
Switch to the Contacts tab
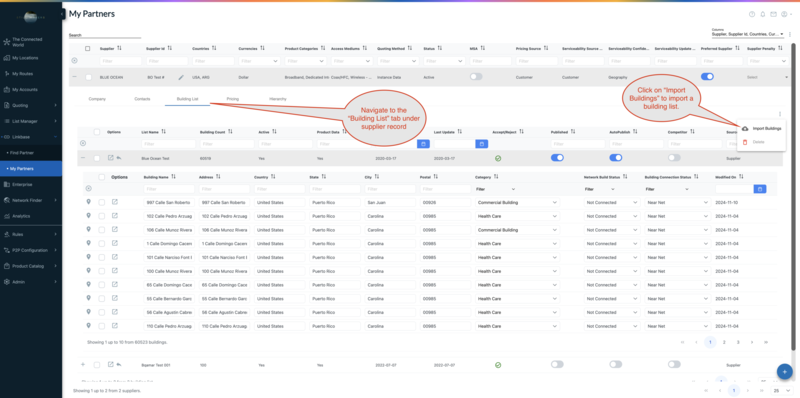[x=142, y=99]
